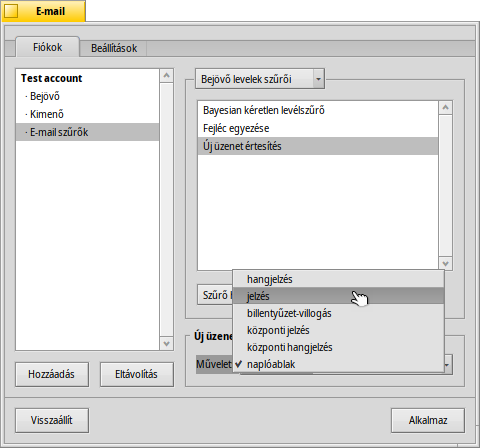The width and height of the screenshot is (480, 448).
Task: Click the Hozzáadás button
Action: pyautogui.click(x=52, y=374)
